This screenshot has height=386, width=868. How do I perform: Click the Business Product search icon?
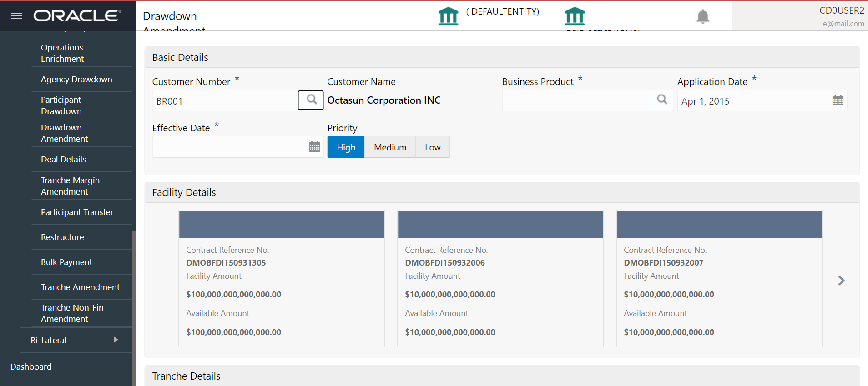click(x=662, y=100)
